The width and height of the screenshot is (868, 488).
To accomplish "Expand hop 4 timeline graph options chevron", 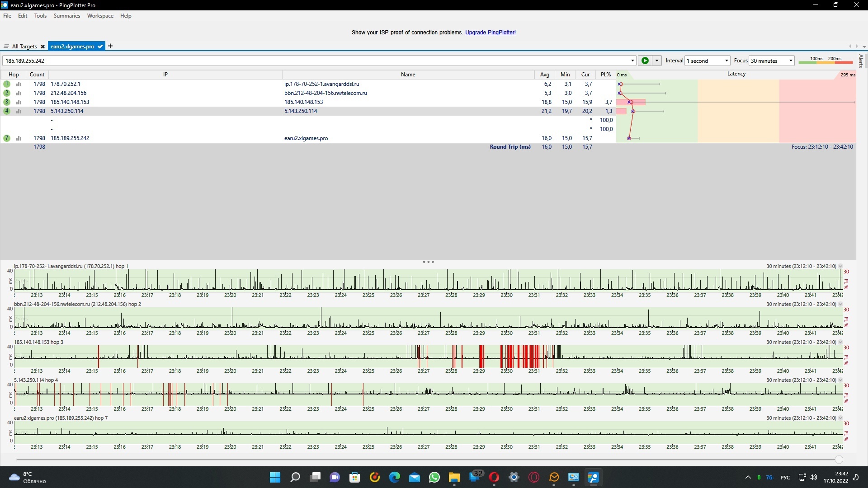I will coord(840,380).
